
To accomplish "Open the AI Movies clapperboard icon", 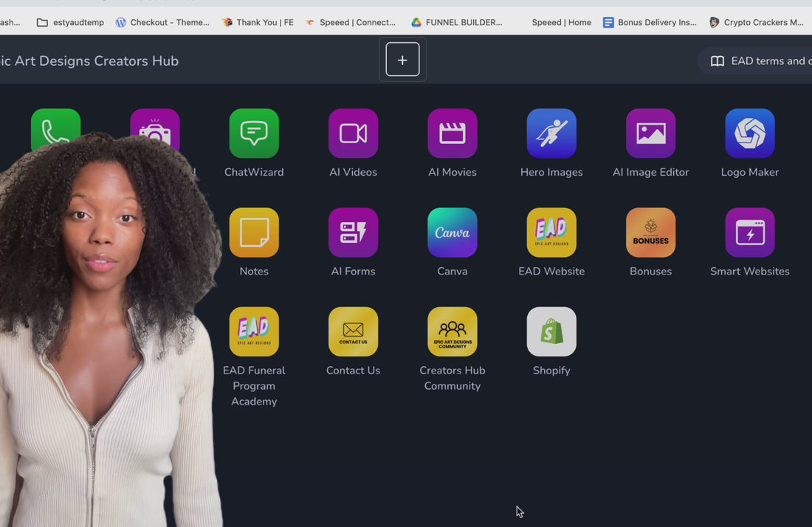I will [x=452, y=134].
